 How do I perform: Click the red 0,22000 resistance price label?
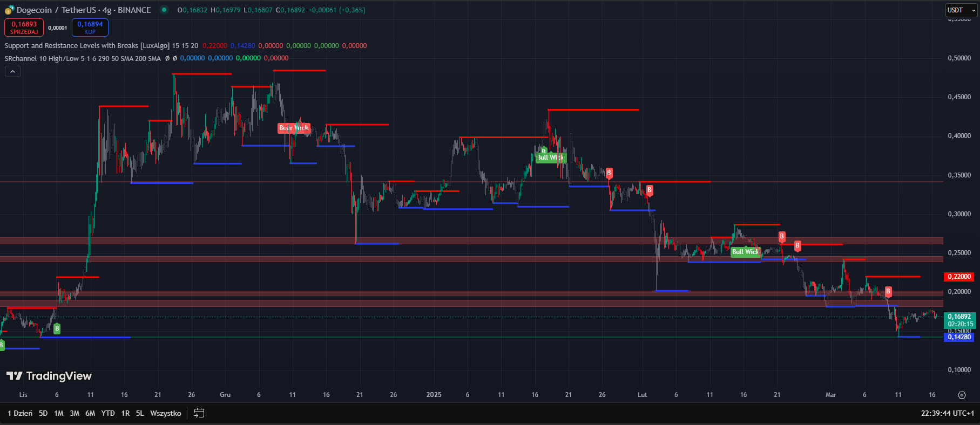point(959,277)
